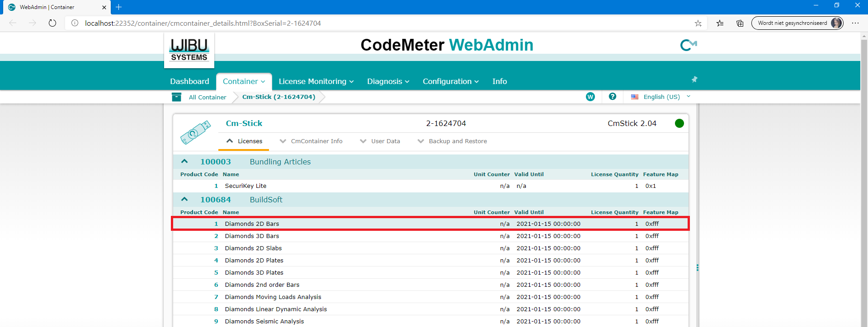Switch to Backup and Restore tab
Screen dimensions: 868x327
tap(452, 141)
